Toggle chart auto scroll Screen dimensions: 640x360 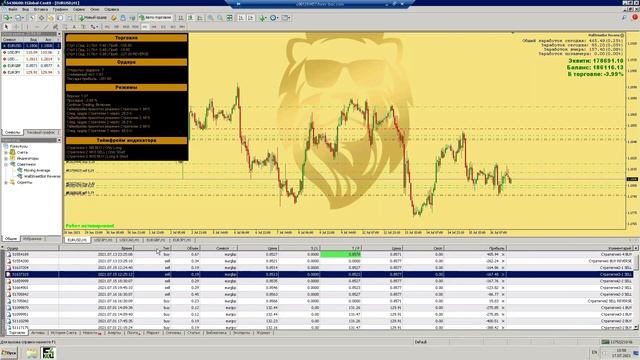(x=241, y=18)
